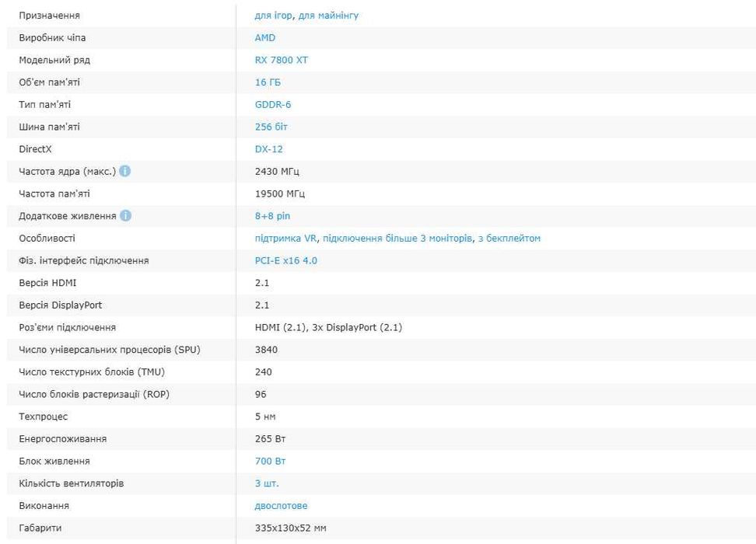Select the 16 ГБ memory size link
This screenshot has height=544, width=756.
[268, 82]
